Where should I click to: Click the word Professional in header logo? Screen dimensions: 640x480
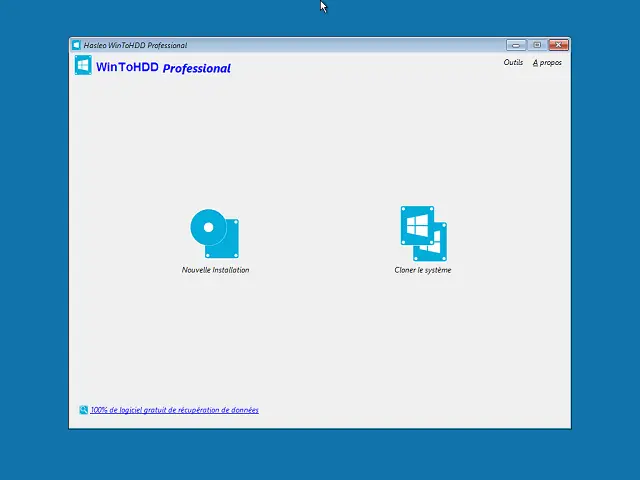(196, 69)
